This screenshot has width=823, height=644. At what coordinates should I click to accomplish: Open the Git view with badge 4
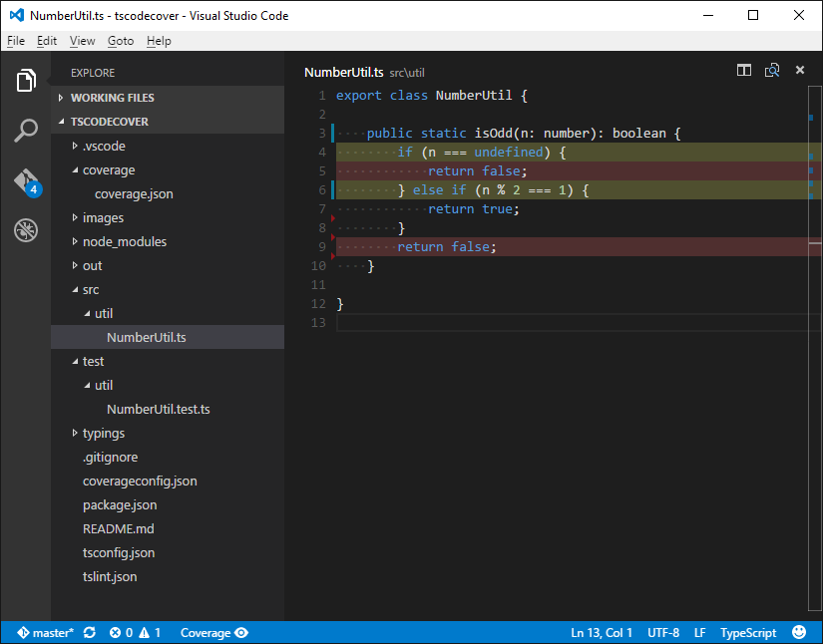click(x=27, y=182)
